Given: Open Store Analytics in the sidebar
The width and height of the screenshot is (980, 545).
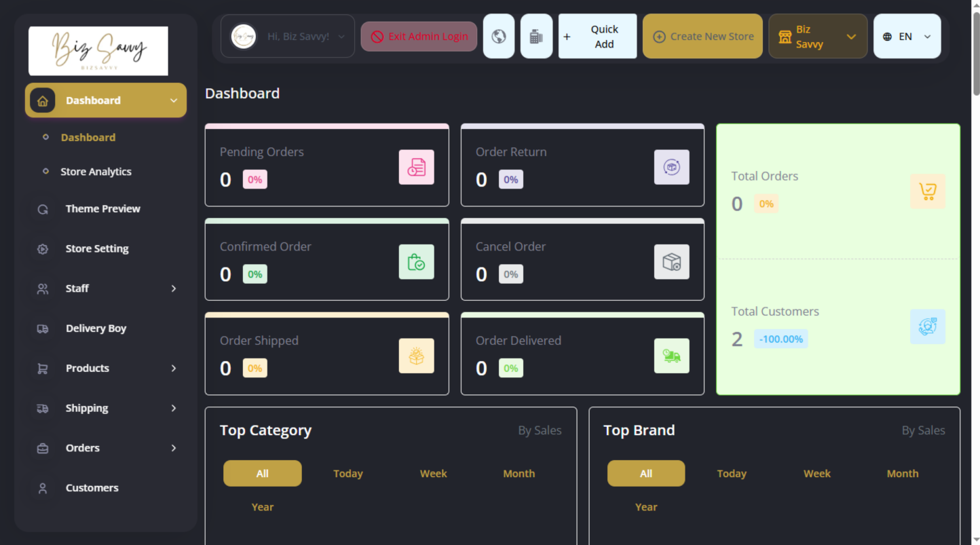Looking at the screenshot, I should click(96, 172).
